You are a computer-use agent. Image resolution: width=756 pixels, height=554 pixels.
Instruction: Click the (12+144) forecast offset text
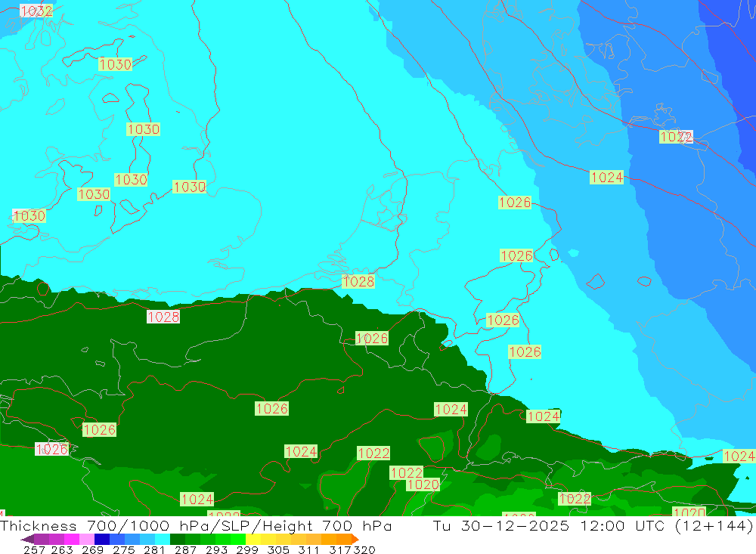[714, 525]
